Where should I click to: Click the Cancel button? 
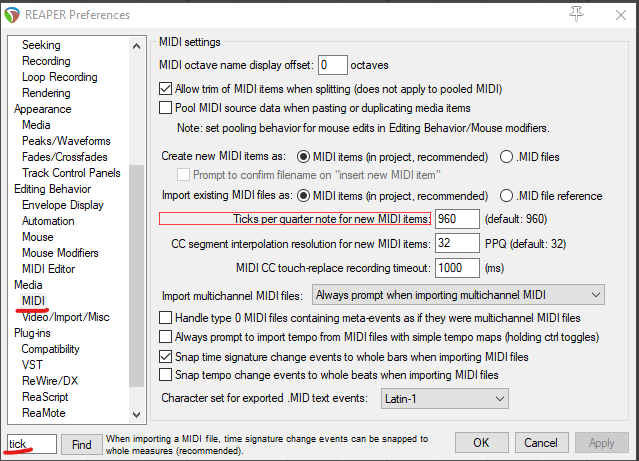click(x=541, y=443)
